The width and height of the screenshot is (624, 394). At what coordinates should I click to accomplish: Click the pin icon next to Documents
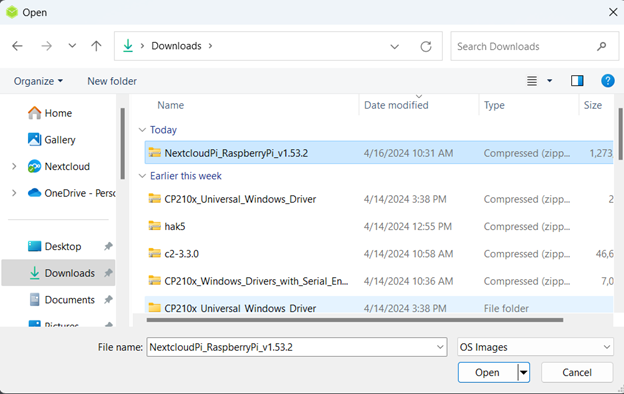click(108, 300)
